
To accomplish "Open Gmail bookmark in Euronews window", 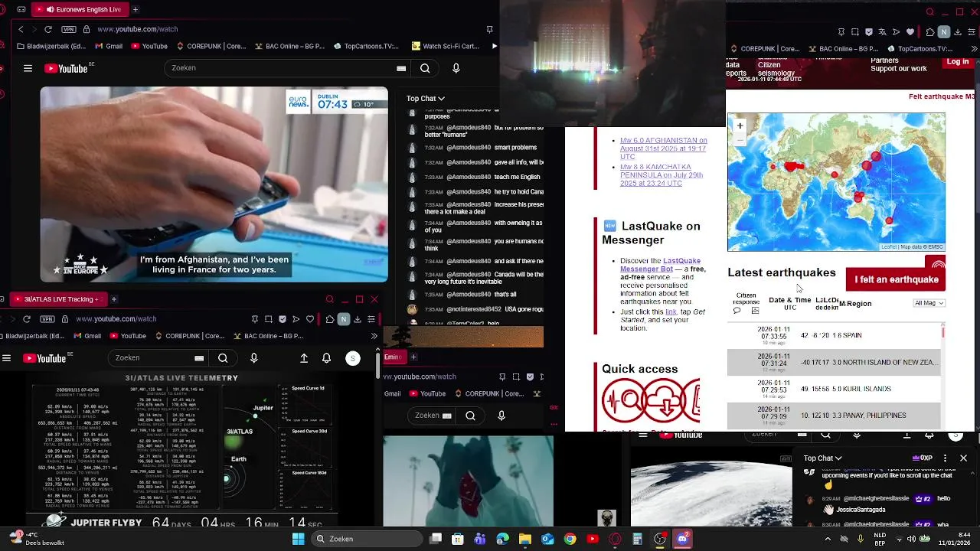I will pos(109,46).
